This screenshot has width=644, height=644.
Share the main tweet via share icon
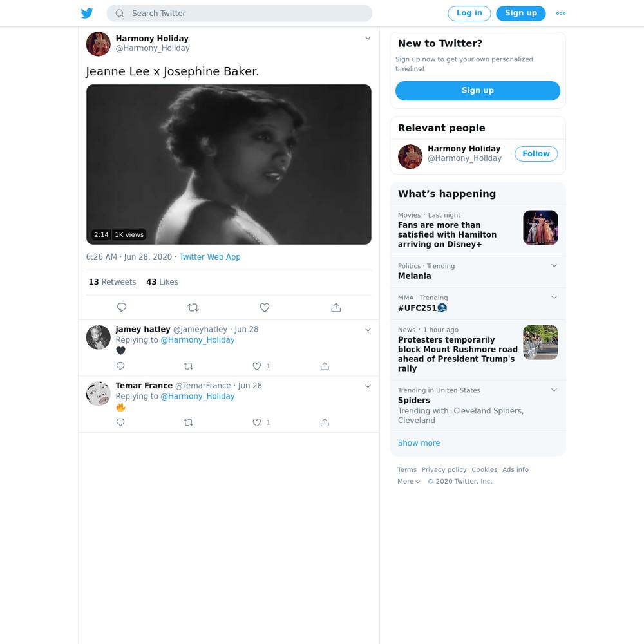(336, 307)
